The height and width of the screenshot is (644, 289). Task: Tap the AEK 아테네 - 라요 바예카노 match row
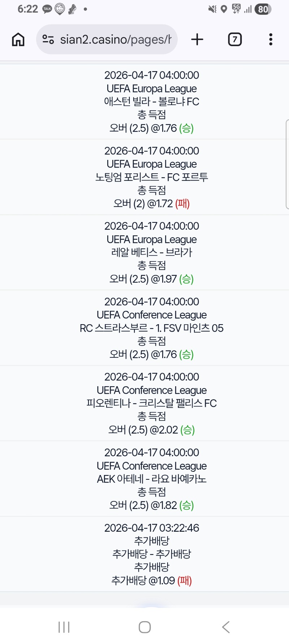point(152,479)
